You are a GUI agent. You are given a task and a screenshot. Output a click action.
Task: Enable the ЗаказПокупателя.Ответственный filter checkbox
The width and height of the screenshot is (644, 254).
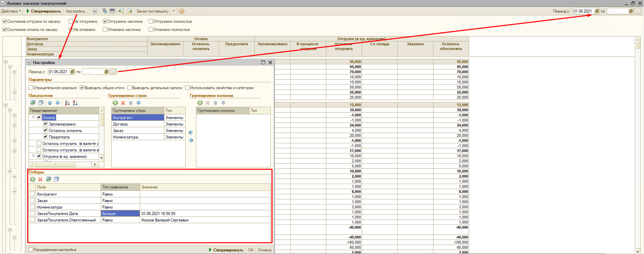[33, 220]
